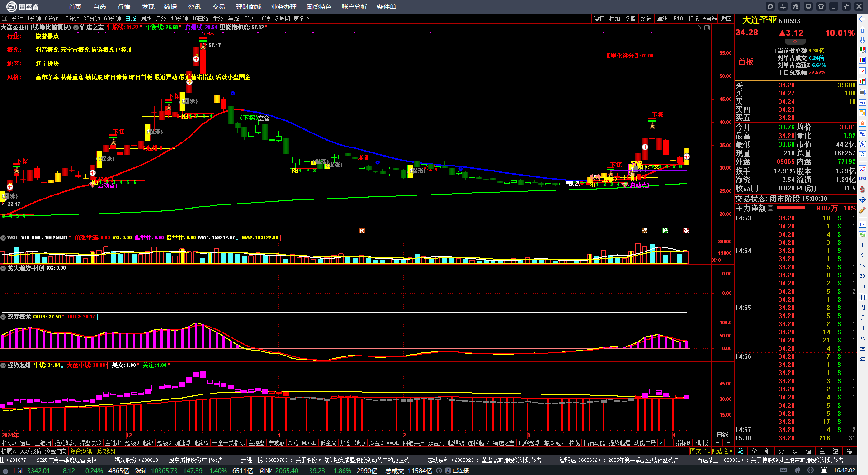
Task: Open the f(x) function icon in sidebar
Action: point(863,144)
